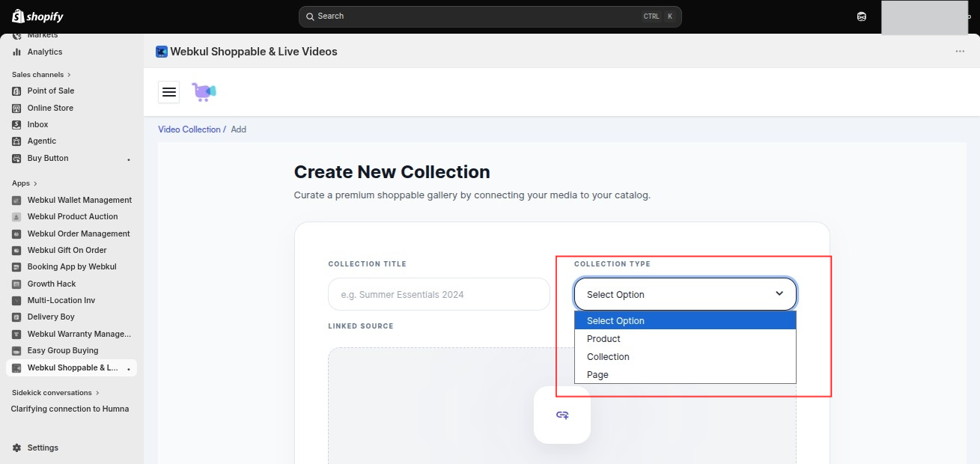Click the Buy Button icon

click(16, 158)
